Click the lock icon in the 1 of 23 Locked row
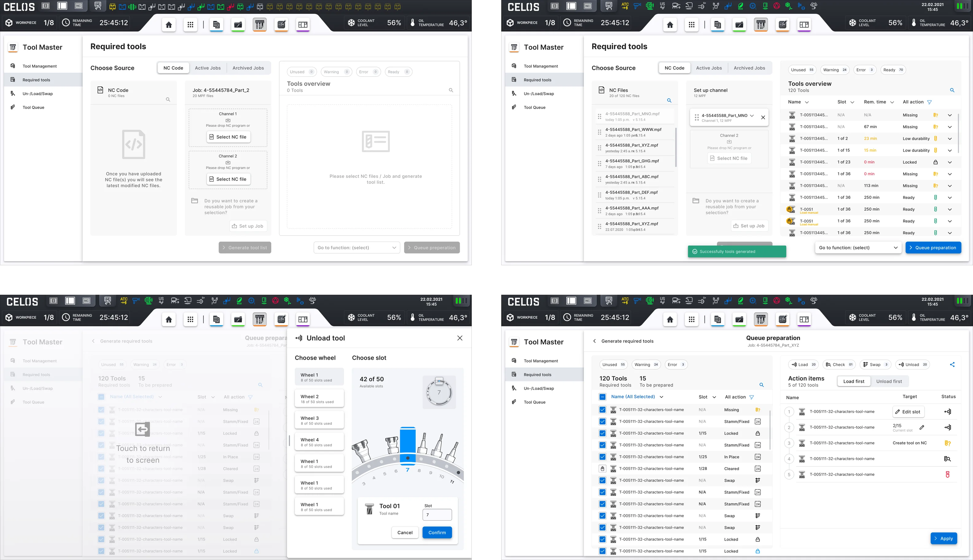Screen dimensions: 973x560 (935, 162)
